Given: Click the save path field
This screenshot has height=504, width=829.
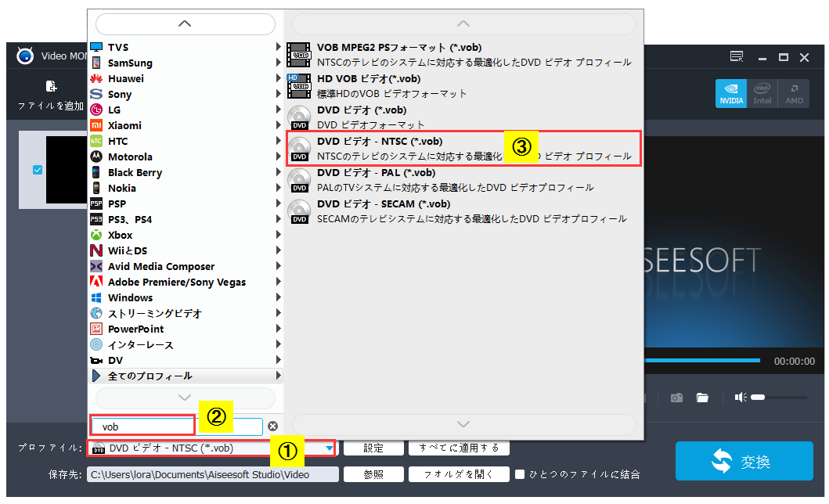Looking at the screenshot, I should tap(213, 474).
